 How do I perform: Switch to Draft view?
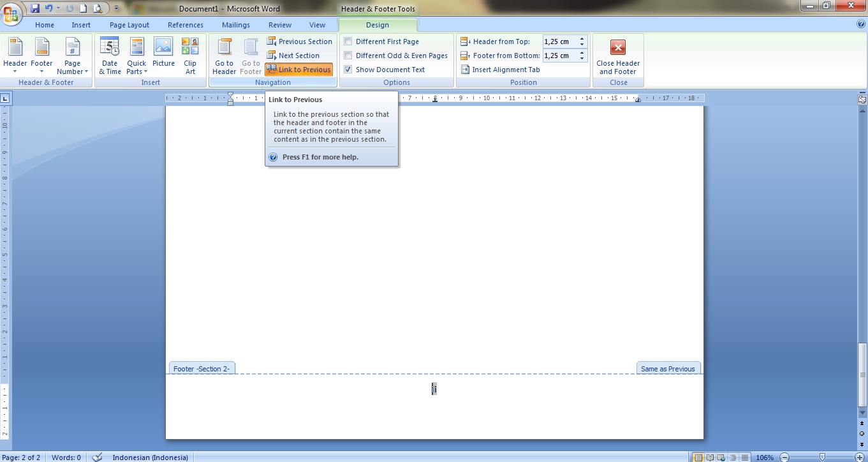744,458
